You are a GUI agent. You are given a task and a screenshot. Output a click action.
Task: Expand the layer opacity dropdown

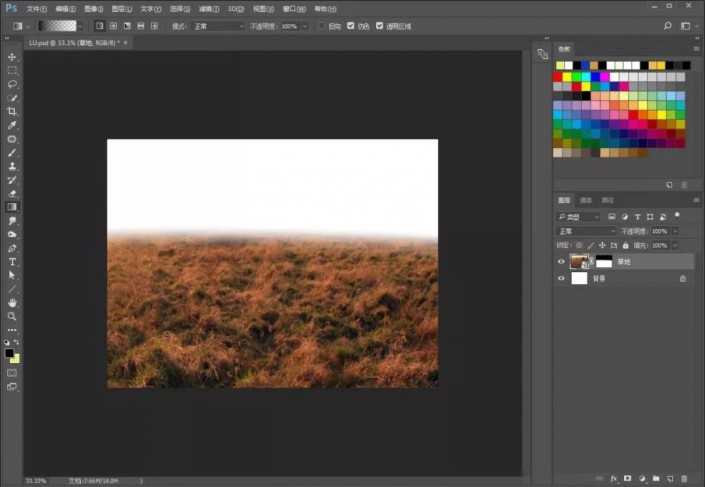(676, 230)
